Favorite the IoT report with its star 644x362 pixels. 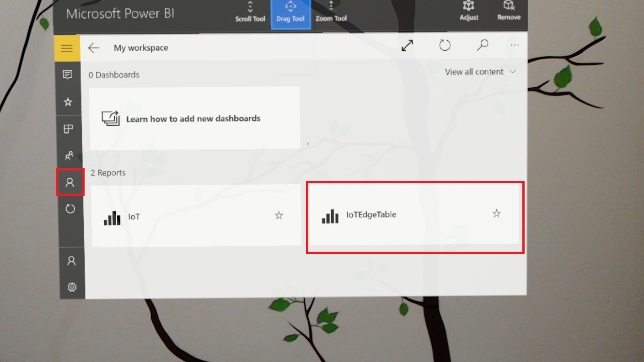tap(279, 215)
